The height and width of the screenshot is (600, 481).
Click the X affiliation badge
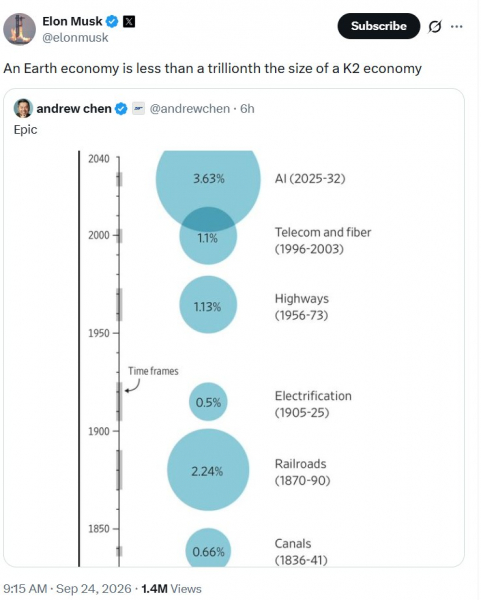click(129, 21)
